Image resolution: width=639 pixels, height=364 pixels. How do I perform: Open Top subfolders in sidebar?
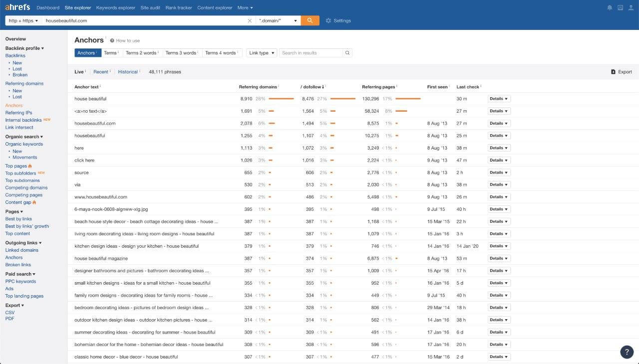click(21, 174)
